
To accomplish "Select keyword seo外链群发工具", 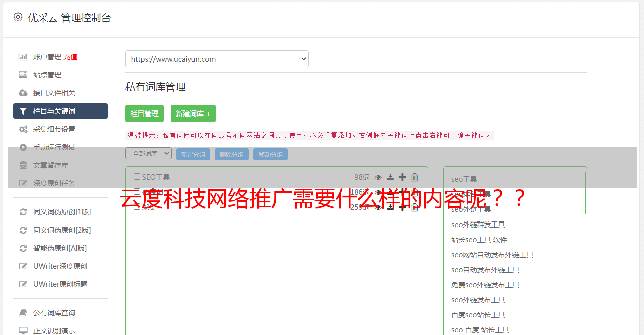I will [x=478, y=225].
